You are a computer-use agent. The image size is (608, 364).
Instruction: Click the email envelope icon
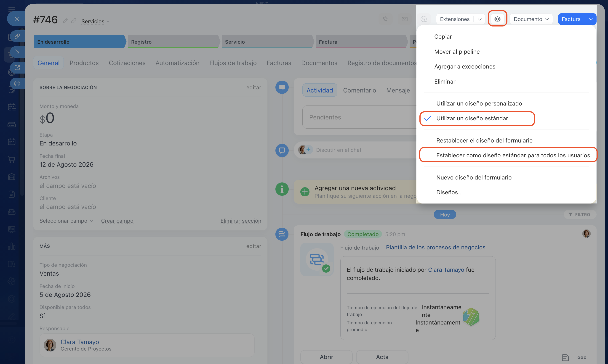pos(405,19)
